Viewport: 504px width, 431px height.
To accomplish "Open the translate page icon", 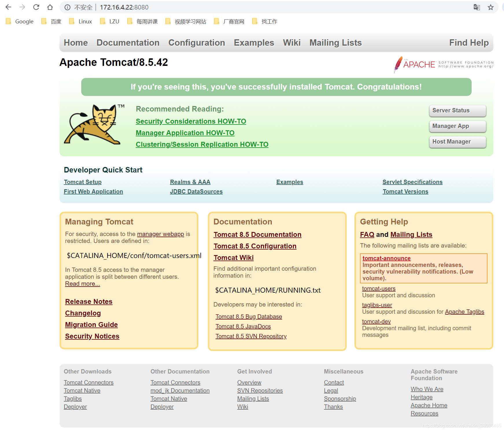I will [x=477, y=7].
